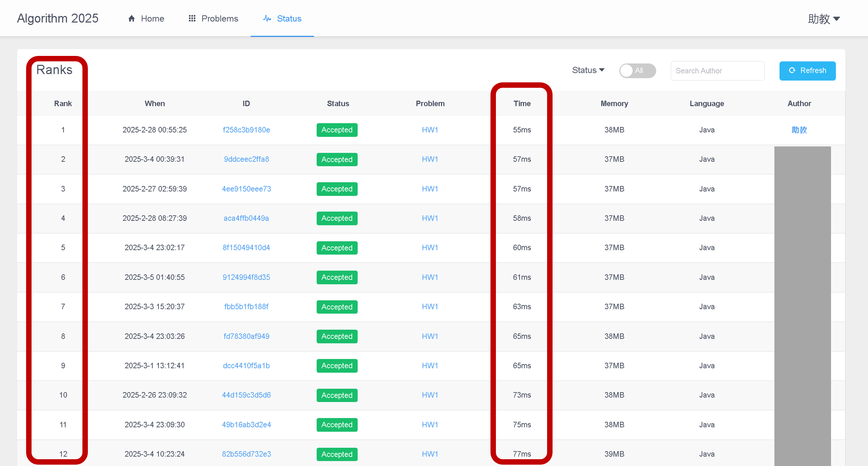Open the Status filter dropdown
This screenshot has width=868, height=466.
[x=588, y=70]
